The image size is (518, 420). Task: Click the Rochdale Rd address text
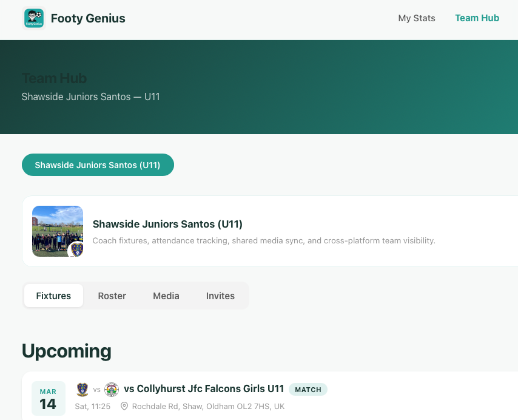[209, 406]
